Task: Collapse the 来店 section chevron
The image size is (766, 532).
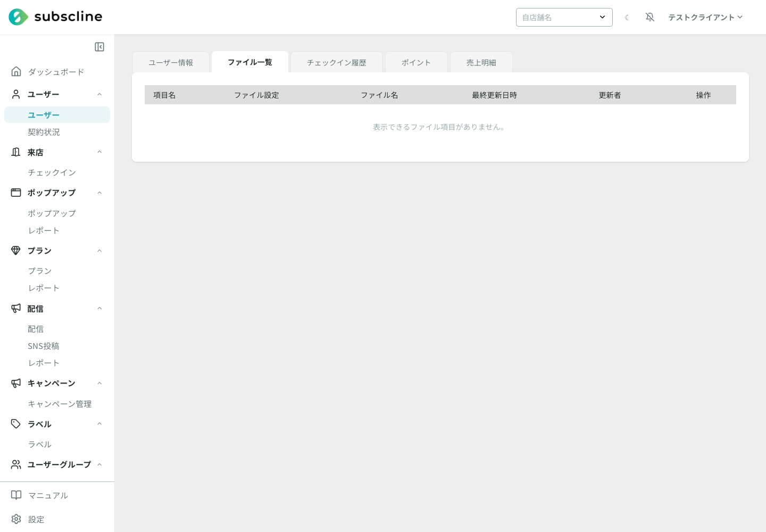Action: point(99,152)
